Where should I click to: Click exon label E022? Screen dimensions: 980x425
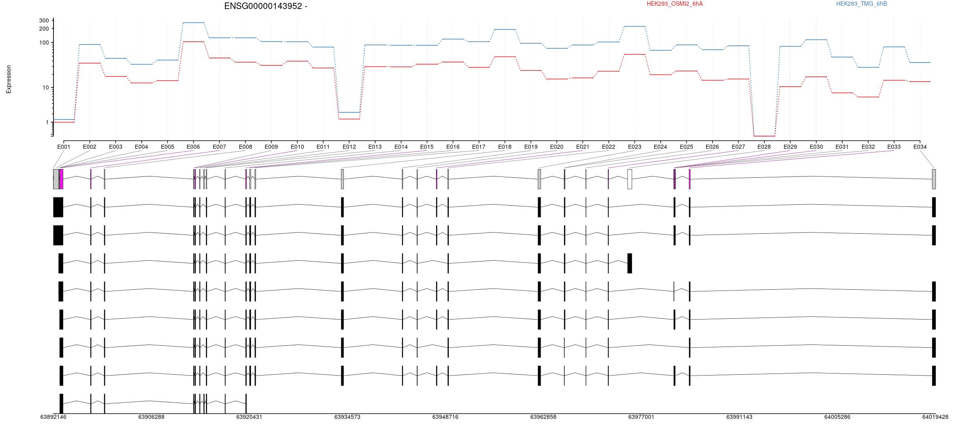[608, 147]
